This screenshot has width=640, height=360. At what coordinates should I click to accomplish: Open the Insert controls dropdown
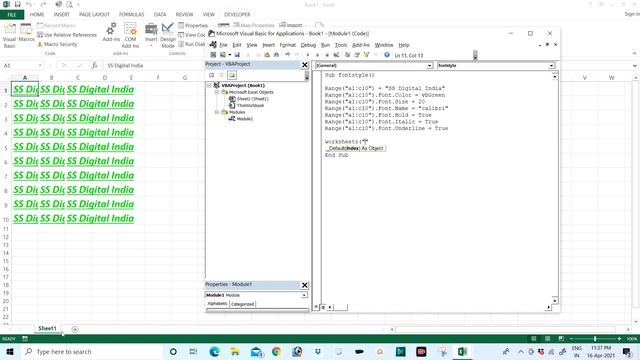click(x=151, y=35)
